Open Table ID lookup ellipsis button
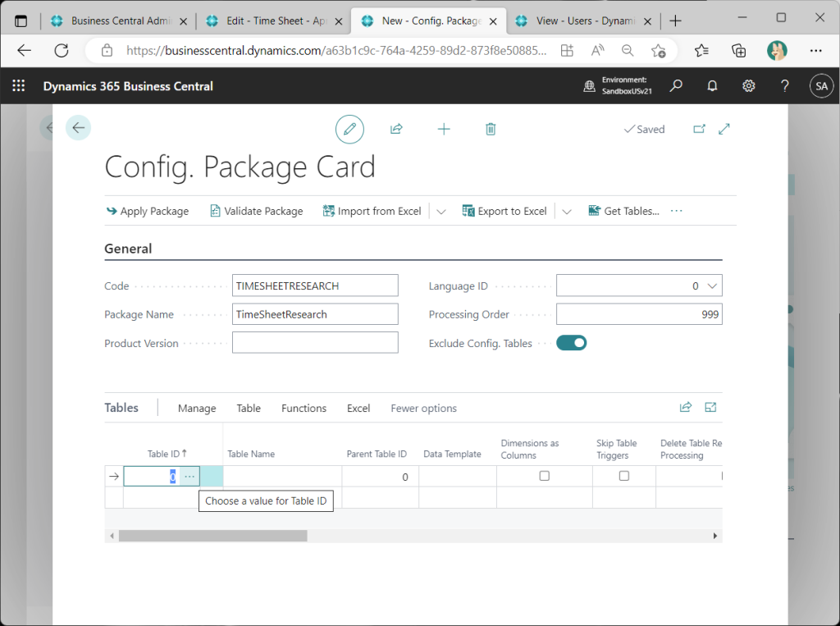The width and height of the screenshot is (840, 626). 189,476
